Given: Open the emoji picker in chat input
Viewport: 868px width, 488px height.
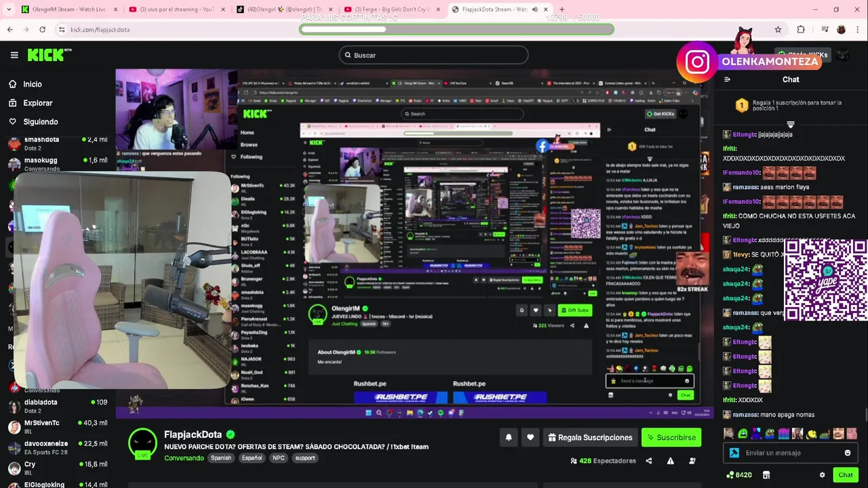Looking at the screenshot, I should [848, 453].
